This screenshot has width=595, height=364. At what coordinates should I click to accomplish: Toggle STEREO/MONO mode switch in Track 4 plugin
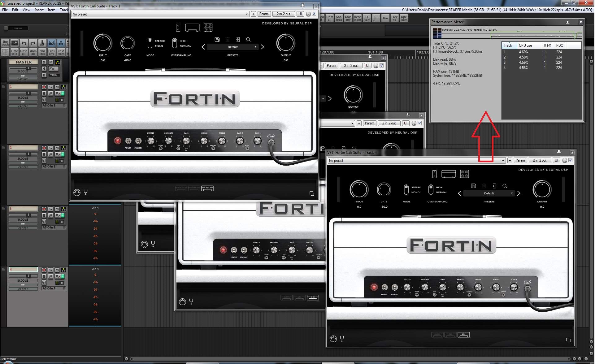tap(406, 189)
